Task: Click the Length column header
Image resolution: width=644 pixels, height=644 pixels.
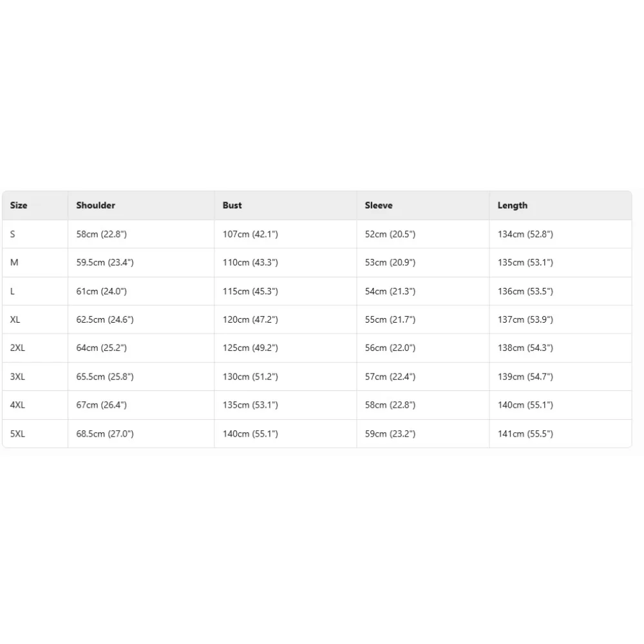Action: click(x=513, y=205)
